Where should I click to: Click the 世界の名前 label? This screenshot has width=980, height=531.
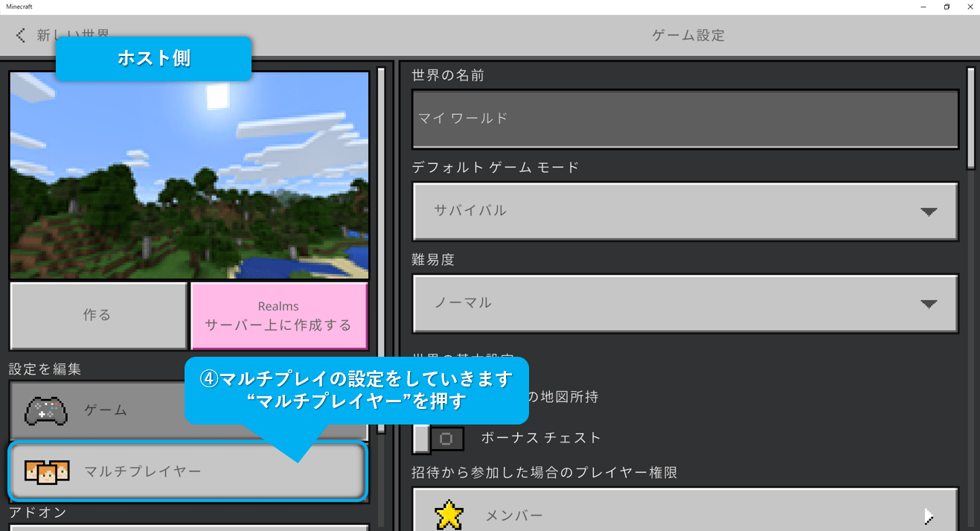point(448,75)
